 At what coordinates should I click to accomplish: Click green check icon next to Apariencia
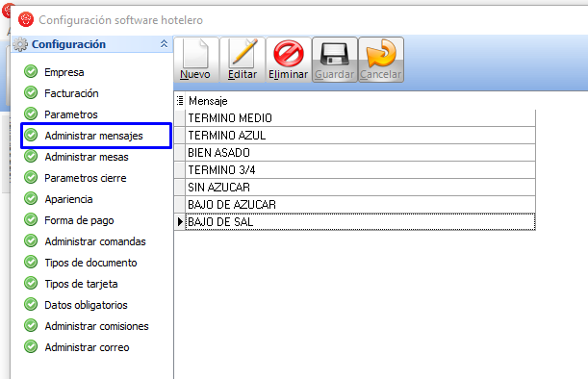[31, 198]
